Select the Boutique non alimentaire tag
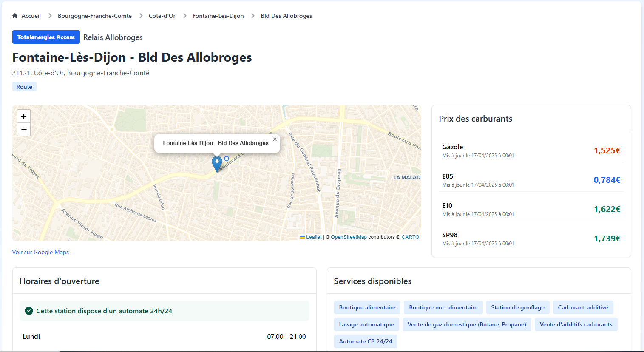The height and width of the screenshot is (352, 644). click(x=443, y=307)
